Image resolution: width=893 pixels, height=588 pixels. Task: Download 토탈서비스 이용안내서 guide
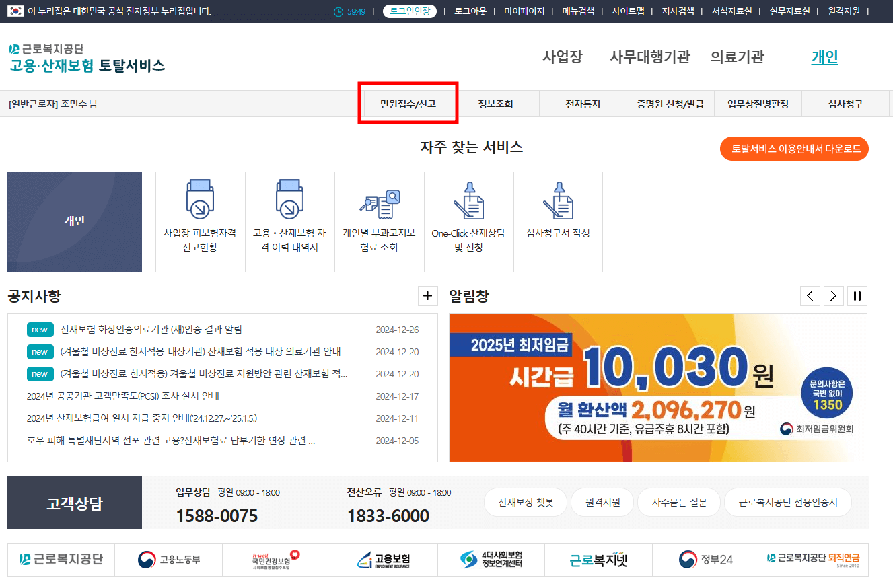point(794,148)
